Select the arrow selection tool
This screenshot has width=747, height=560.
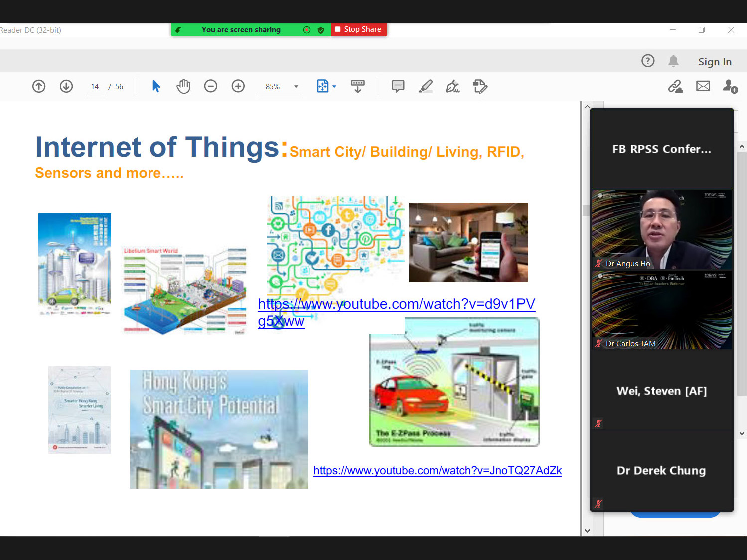pyautogui.click(x=156, y=86)
